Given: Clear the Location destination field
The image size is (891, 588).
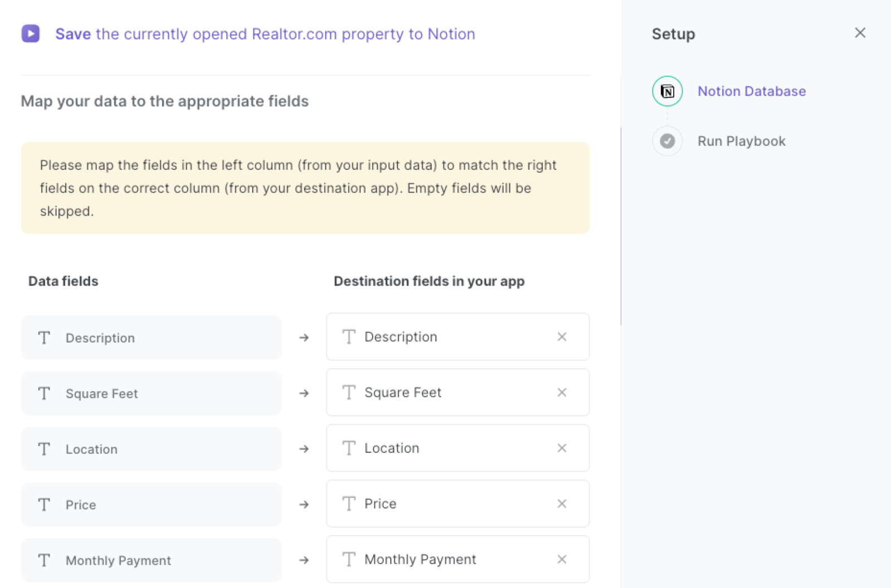Looking at the screenshot, I should [x=562, y=448].
